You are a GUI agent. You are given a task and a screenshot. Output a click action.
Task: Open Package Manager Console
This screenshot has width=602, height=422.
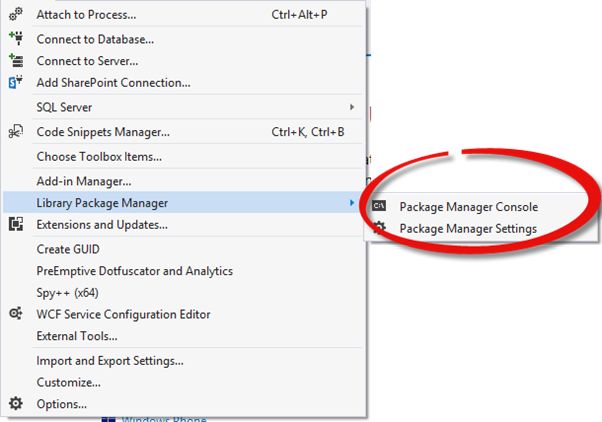pyautogui.click(x=468, y=207)
